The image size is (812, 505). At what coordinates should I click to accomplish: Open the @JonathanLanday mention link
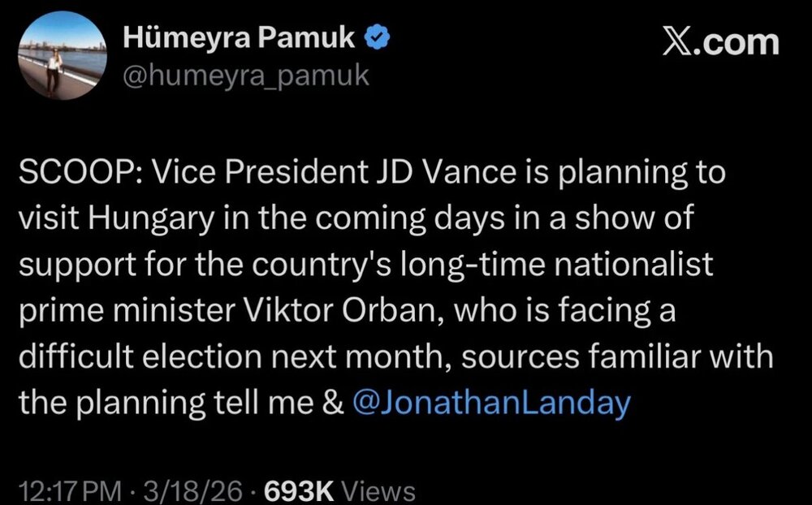click(493, 402)
